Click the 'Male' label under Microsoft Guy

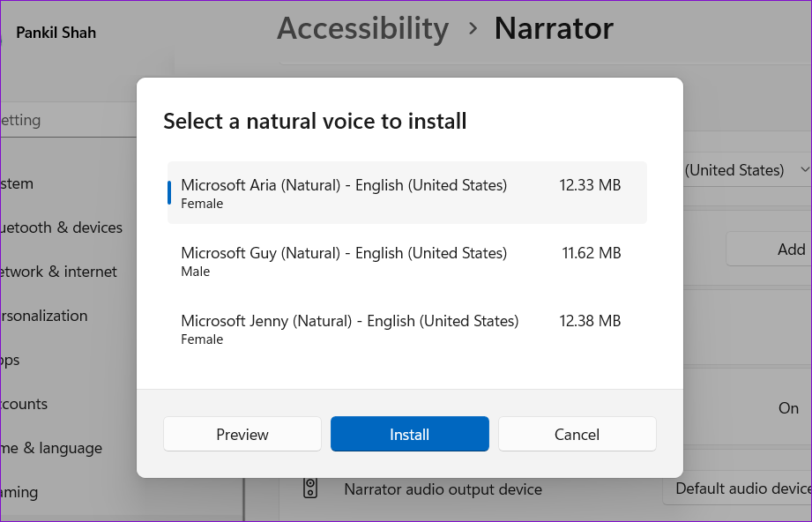(195, 272)
